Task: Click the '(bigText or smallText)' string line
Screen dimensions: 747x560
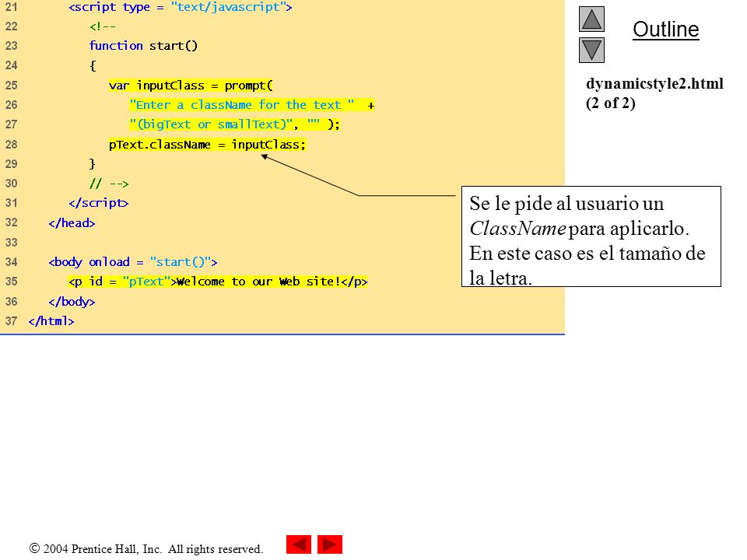Action: pyautogui.click(x=234, y=124)
